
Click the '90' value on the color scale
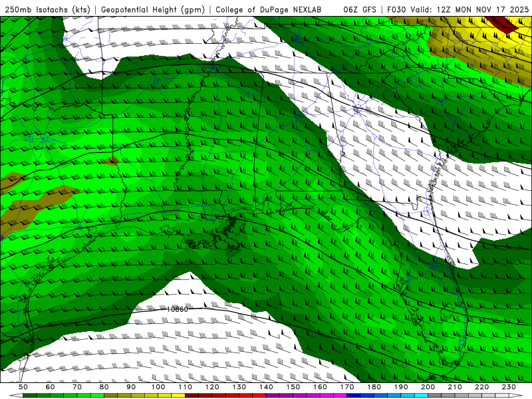point(131,387)
